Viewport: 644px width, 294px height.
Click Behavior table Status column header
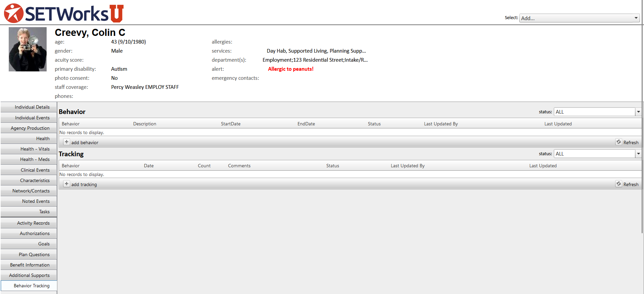374,124
